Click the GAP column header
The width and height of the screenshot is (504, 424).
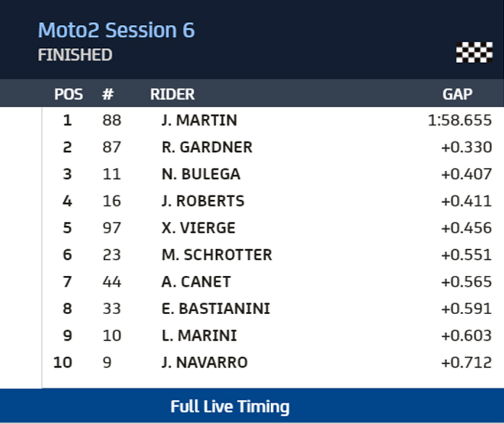coord(457,94)
